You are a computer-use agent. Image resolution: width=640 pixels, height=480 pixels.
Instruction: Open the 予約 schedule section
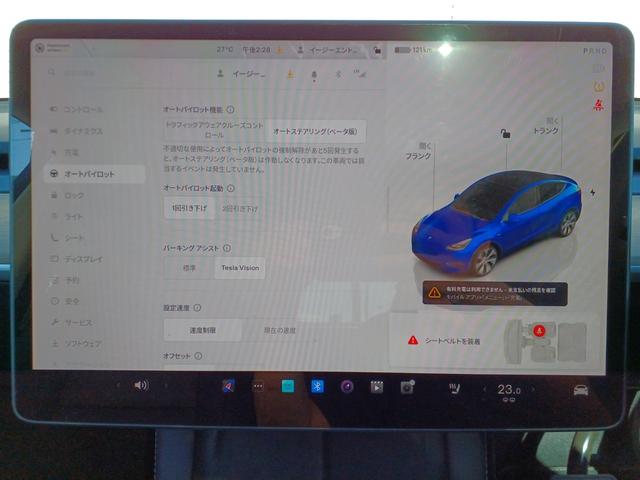coord(65,280)
